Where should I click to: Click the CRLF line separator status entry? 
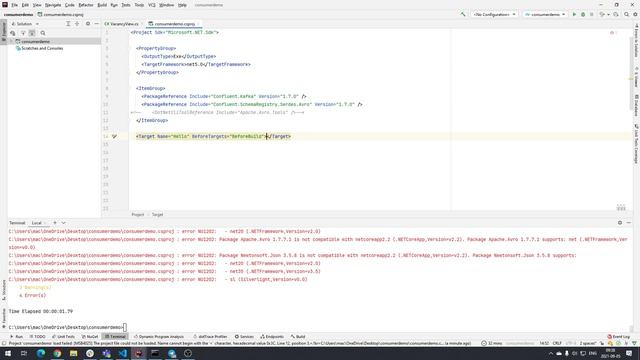[557, 343]
